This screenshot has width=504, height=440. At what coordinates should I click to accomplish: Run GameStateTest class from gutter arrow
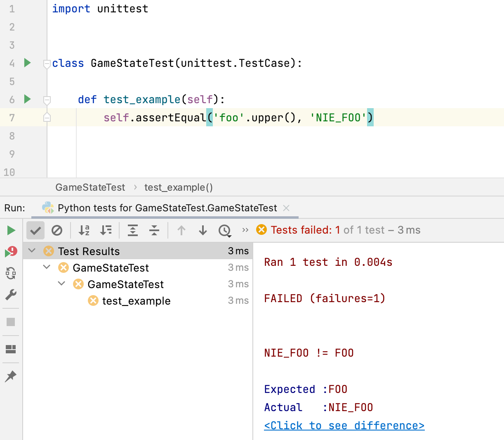28,63
